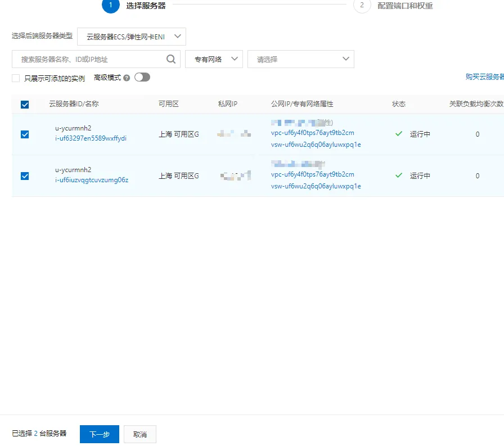
Task: Turn on the 高级模式 switch
Action: point(142,77)
